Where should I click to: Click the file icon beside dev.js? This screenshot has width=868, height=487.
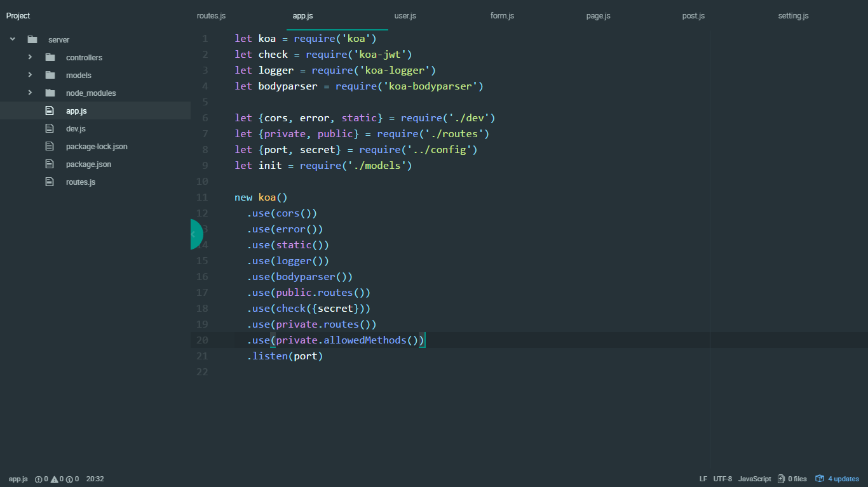click(x=50, y=128)
